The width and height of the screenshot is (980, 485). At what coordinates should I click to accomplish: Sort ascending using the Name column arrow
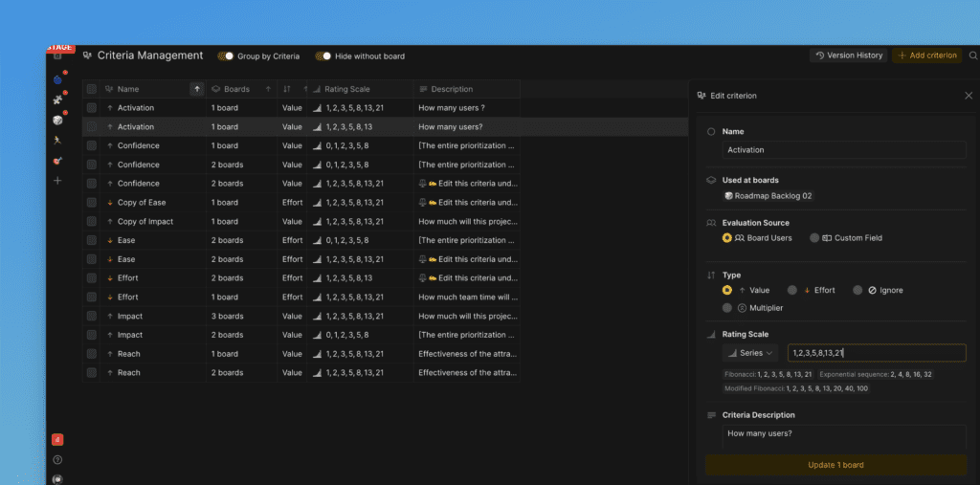pyautogui.click(x=197, y=89)
